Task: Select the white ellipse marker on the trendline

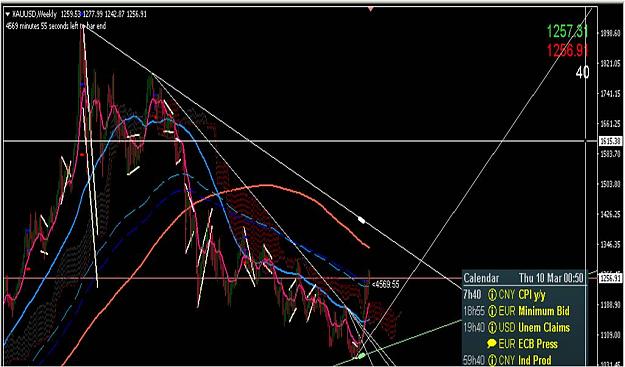Action: point(362,220)
